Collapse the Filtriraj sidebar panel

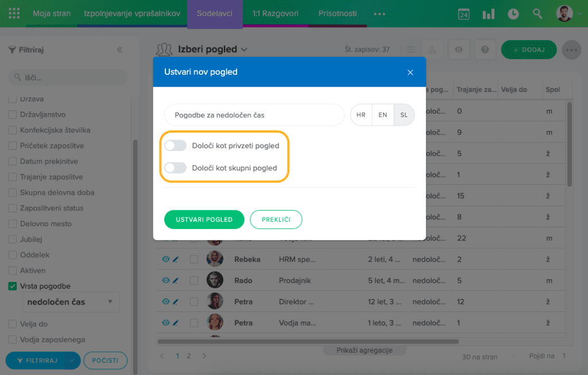pyautogui.click(x=119, y=50)
